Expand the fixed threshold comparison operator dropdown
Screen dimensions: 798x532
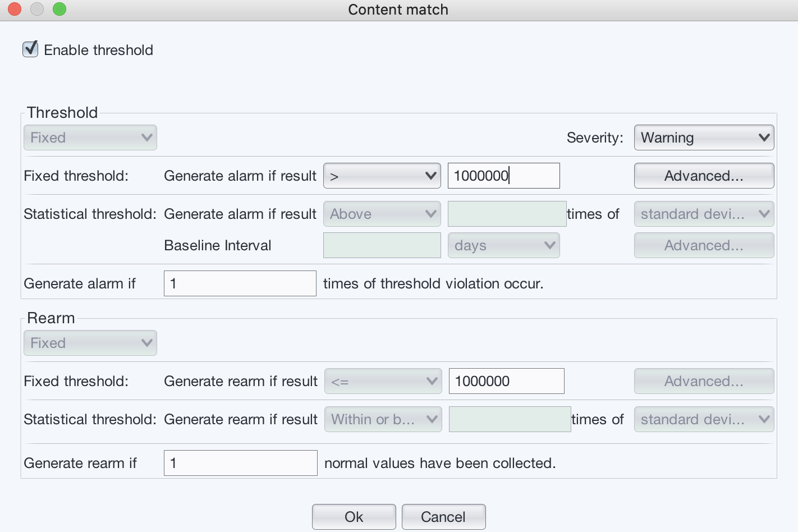tap(382, 176)
